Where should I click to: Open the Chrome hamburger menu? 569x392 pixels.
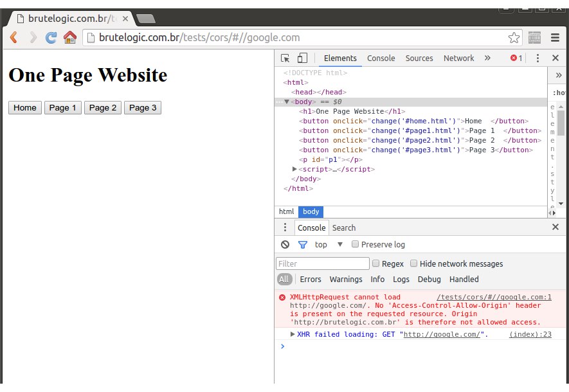[x=555, y=37]
